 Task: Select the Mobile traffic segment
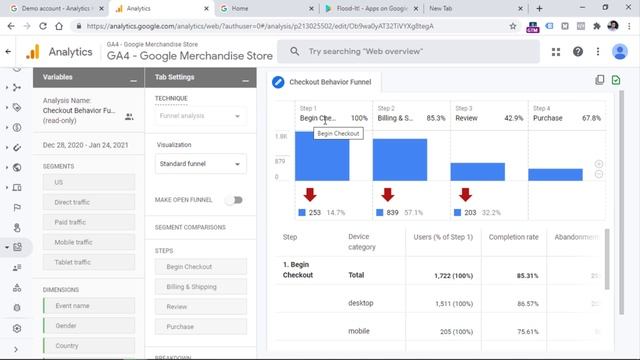coord(89,242)
